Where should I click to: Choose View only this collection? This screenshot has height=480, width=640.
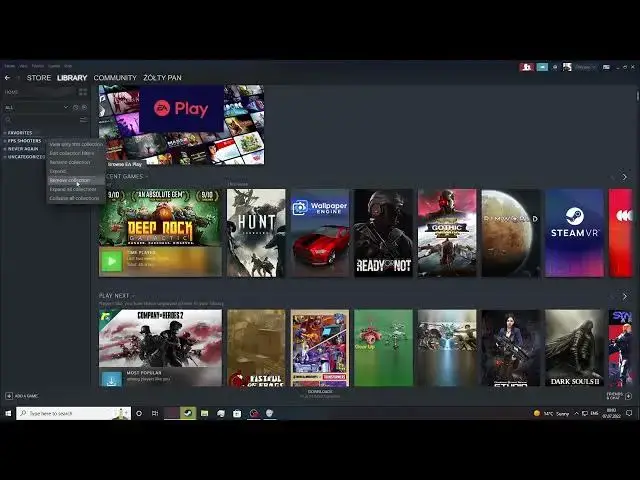click(x=76, y=144)
